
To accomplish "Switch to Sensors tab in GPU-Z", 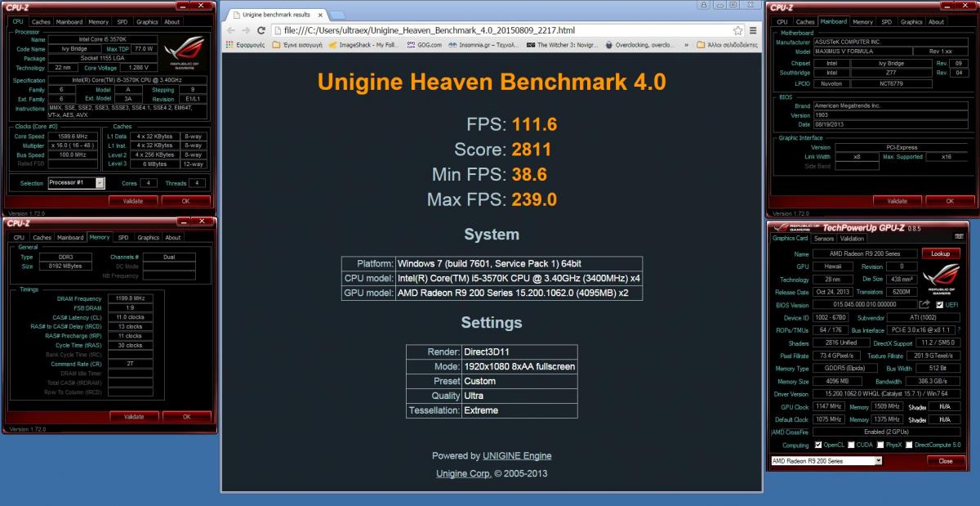I will pyautogui.click(x=824, y=239).
